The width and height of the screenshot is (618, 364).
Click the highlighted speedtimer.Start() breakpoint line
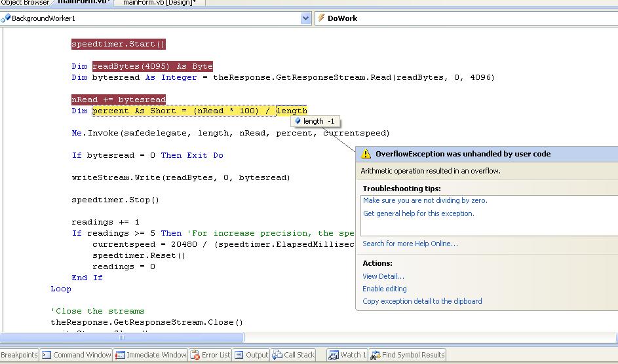coord(118,44)
